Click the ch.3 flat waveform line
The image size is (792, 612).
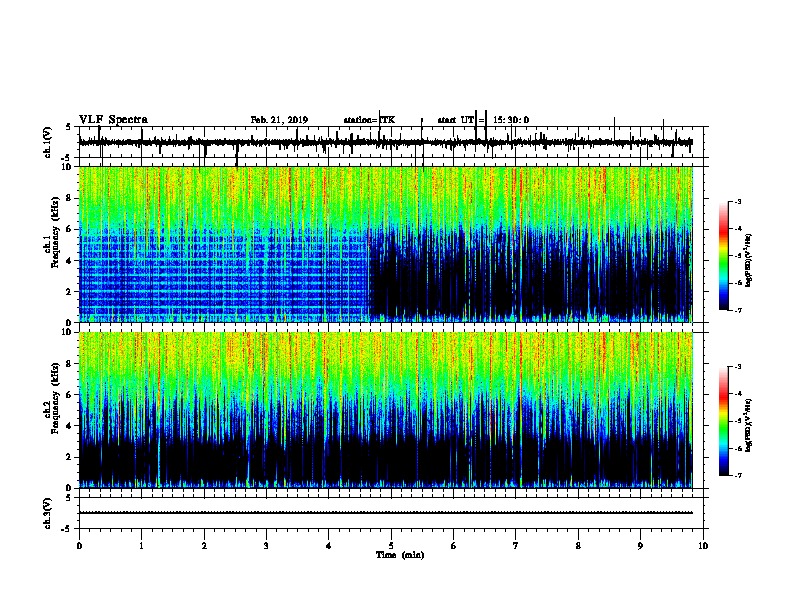(385, 513)
